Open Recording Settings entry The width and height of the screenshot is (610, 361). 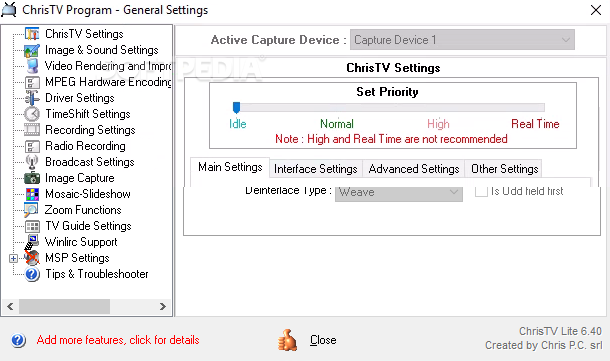tap(90, 130)
